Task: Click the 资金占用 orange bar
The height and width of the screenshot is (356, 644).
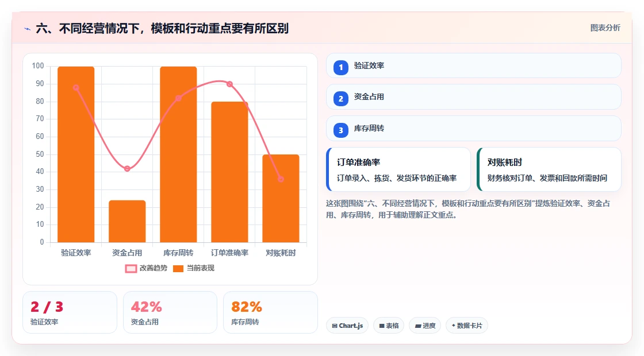Action: coord(127,222)
